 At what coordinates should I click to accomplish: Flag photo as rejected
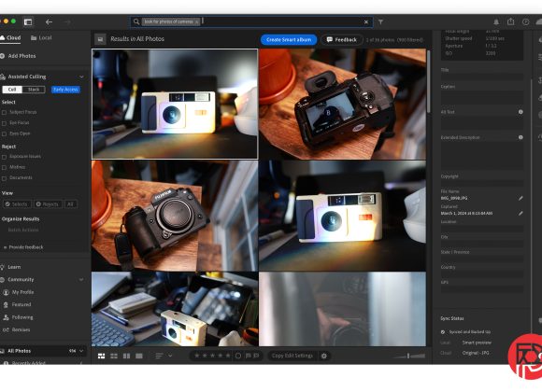pyautogui.click(x=256, y=356)
